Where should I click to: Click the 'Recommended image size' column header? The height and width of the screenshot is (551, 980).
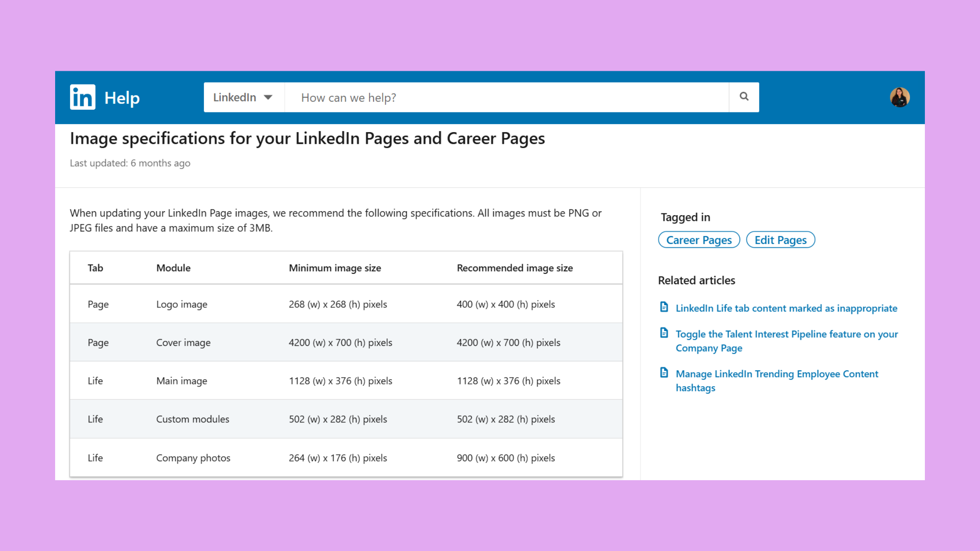pos(515,268)
